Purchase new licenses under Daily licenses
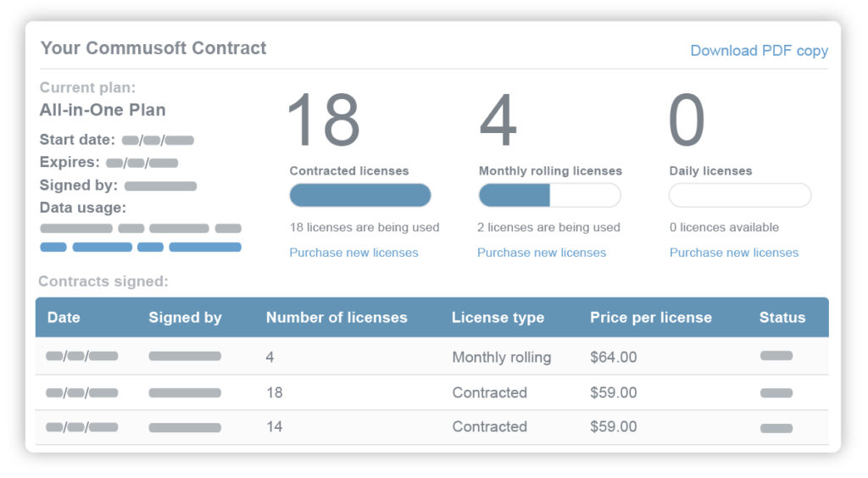 coord(733,253)
